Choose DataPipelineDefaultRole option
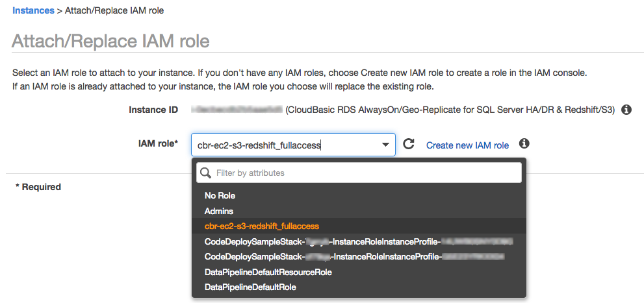This screenshot has width=644, height=303. [359, 287]
